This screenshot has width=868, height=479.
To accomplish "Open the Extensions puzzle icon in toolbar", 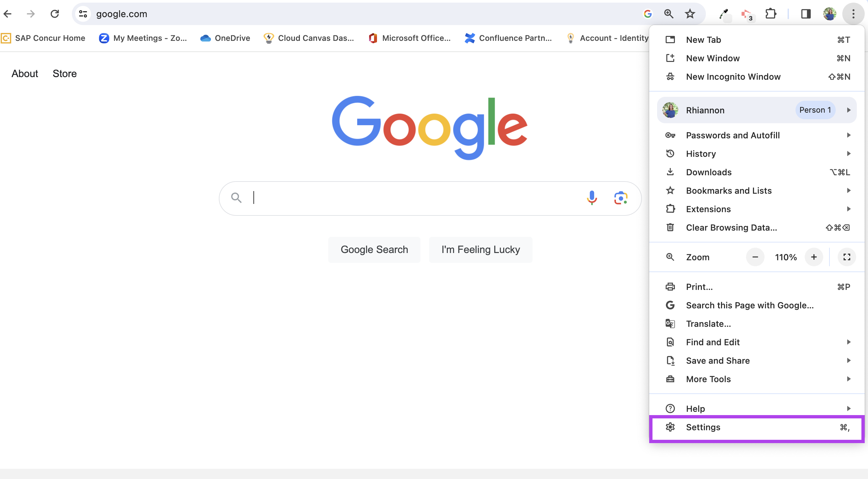I will click(771, 14).
